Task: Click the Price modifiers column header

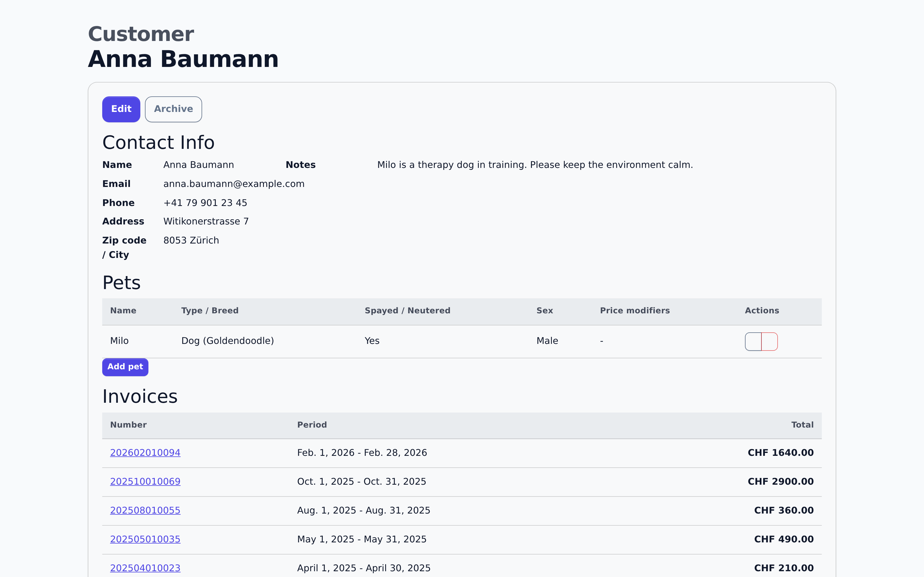Action: (x=635, y=311)
